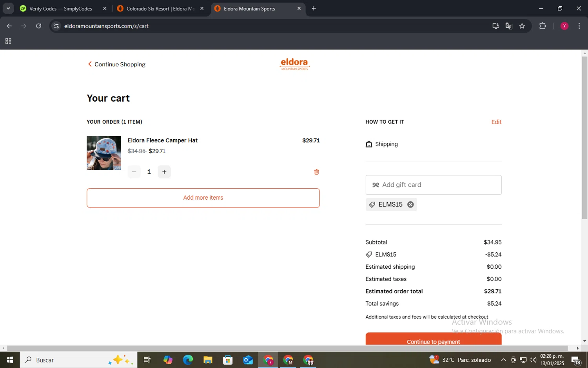Open the Eldora Mountain Sports logo
588x368 pixels.
294,64
